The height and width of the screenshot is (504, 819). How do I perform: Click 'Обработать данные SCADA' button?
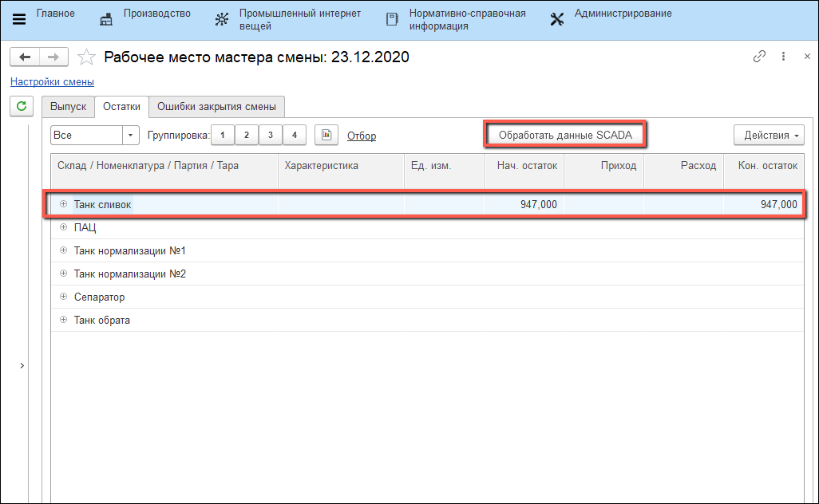click(565, 136)
